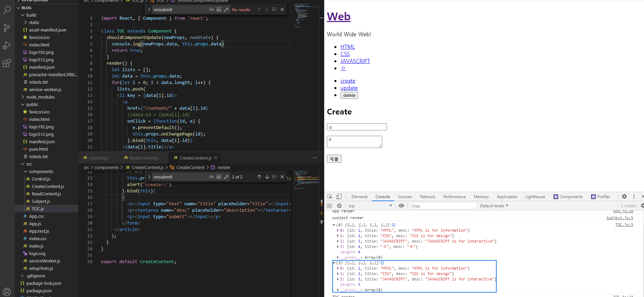Image resolution: width=644 pixels, height=297 pixels.
Task: Click the delete button
Action: pyautogui.click(x=349, y=95)
